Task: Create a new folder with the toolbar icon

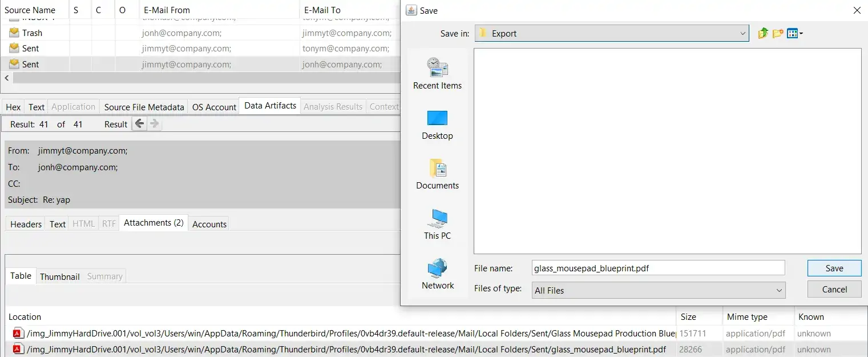Action: click(778, 33)
